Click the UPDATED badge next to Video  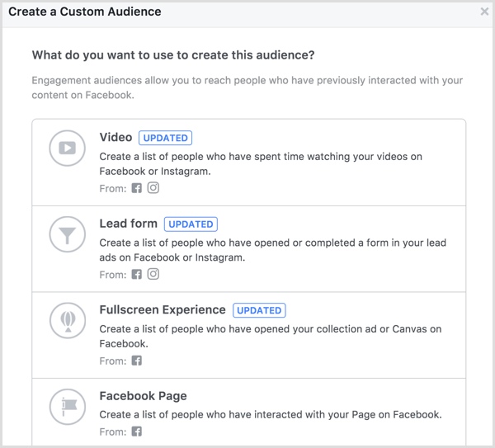166,138
